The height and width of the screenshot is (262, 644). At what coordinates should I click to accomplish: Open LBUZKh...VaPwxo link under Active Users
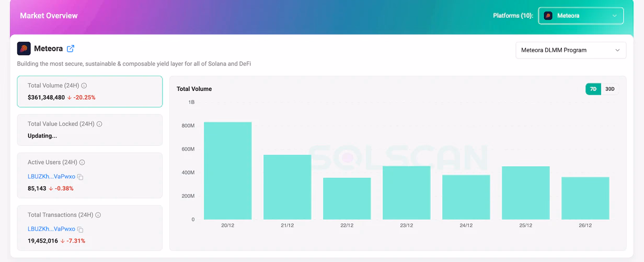[x=51, y=177]
